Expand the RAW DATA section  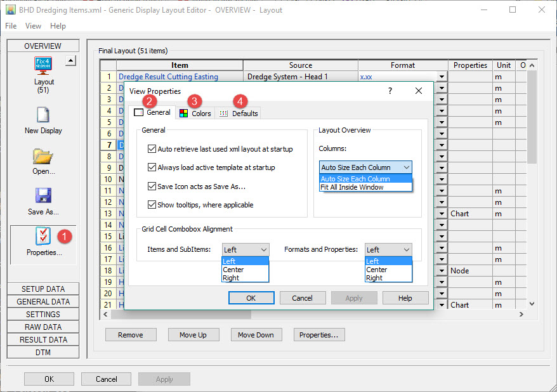click(43, 327)
